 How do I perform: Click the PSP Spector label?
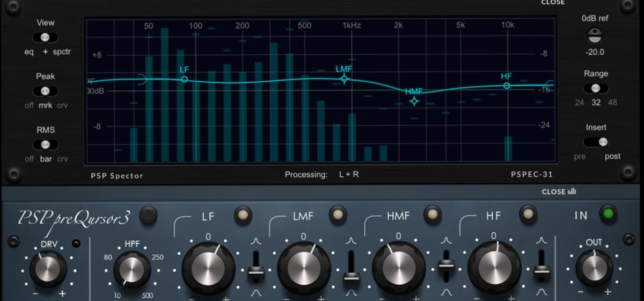pyautogui.click(x=117, y=175)
